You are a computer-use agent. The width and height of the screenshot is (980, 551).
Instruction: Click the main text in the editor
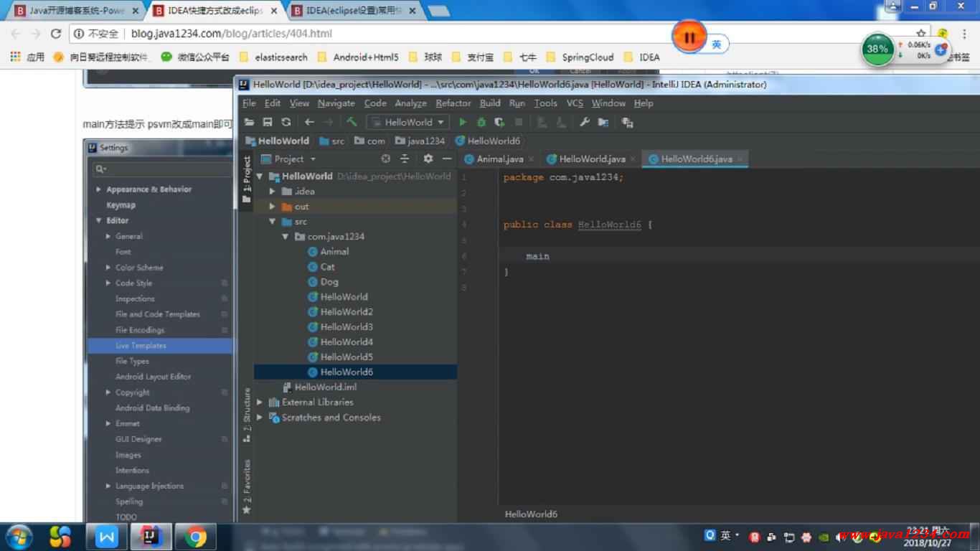(x=537, y=256)
